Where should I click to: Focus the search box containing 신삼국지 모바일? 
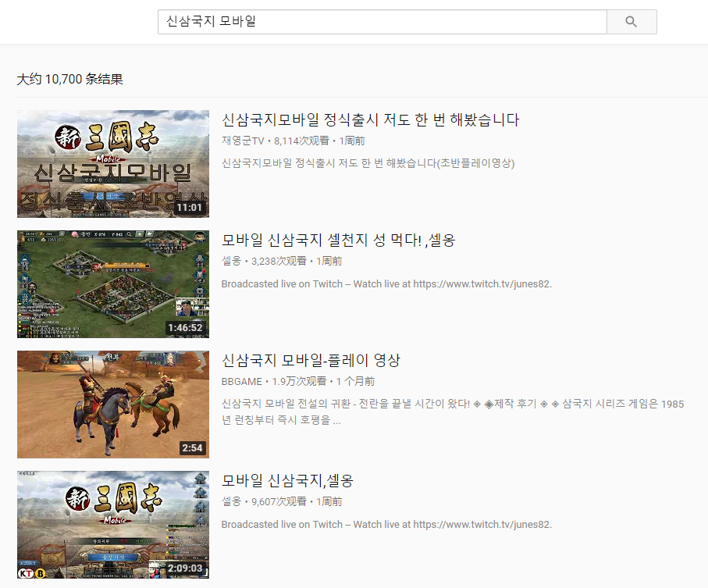pyautogui.click(x=382, y=22)
